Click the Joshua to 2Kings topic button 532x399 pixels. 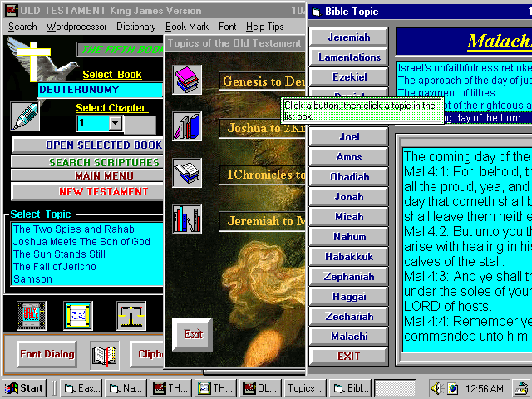[262, 128]
